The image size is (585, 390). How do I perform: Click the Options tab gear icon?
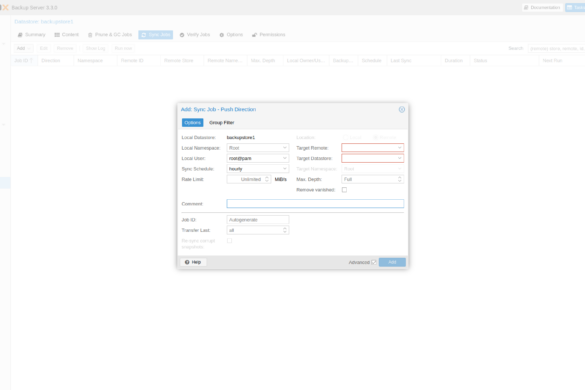coord(222,35)
